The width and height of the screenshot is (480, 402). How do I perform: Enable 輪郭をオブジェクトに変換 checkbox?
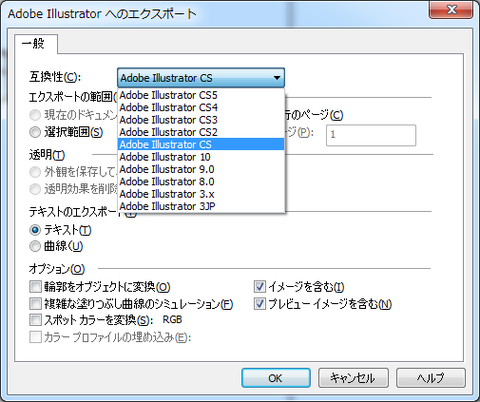click(x=35, y=287)
